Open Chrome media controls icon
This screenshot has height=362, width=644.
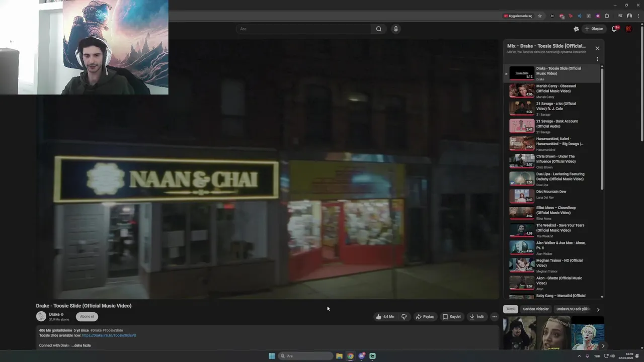point(620,16)
